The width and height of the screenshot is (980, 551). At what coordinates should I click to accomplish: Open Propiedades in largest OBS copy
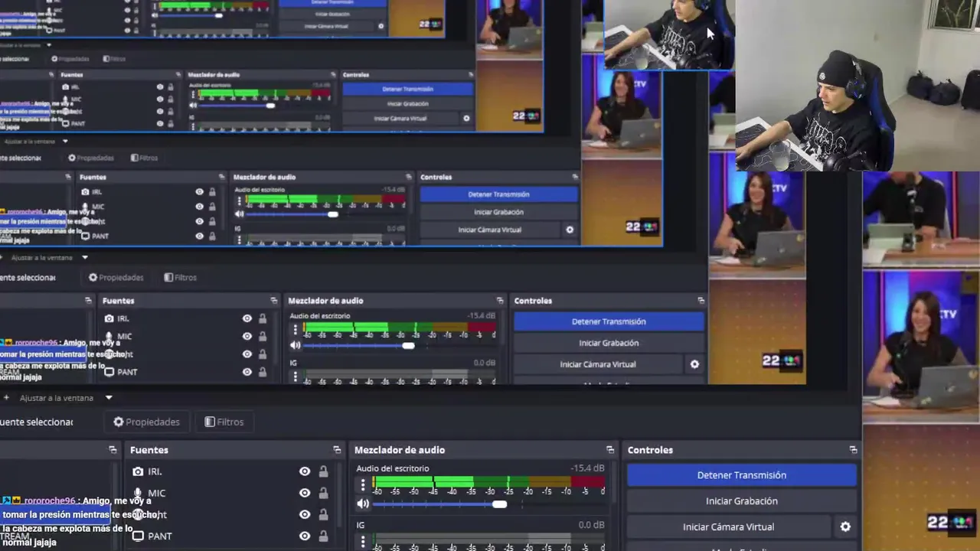click(146, 422)
